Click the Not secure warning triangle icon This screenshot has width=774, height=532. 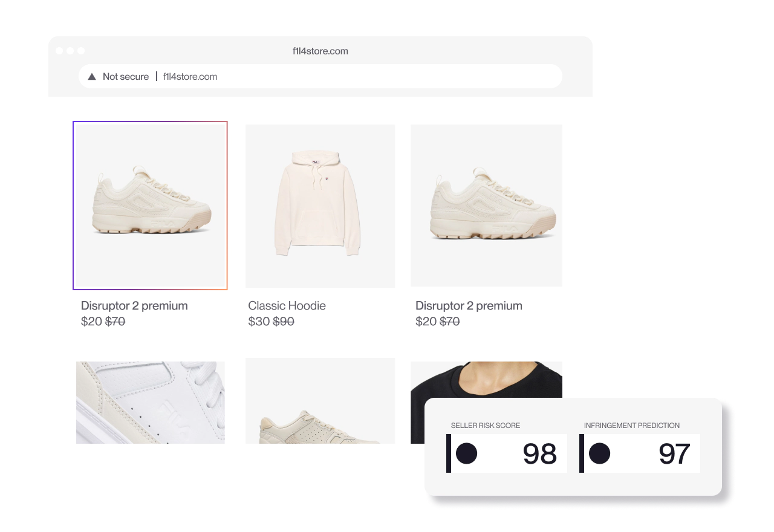[92, 77]
